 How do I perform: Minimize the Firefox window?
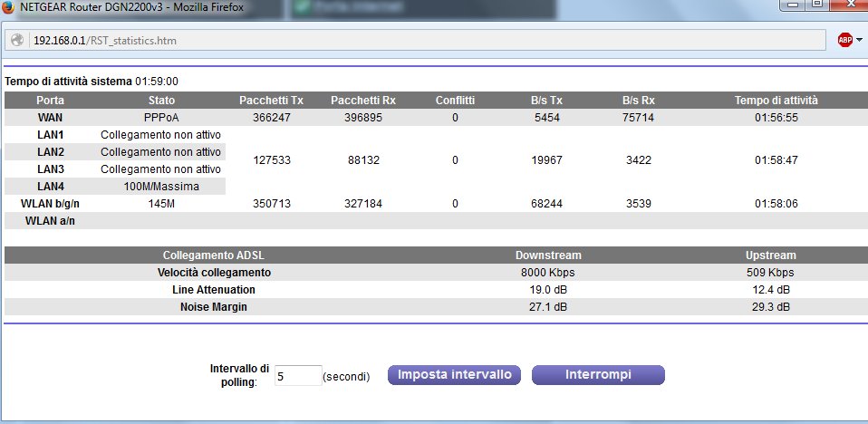click(794, 5)
